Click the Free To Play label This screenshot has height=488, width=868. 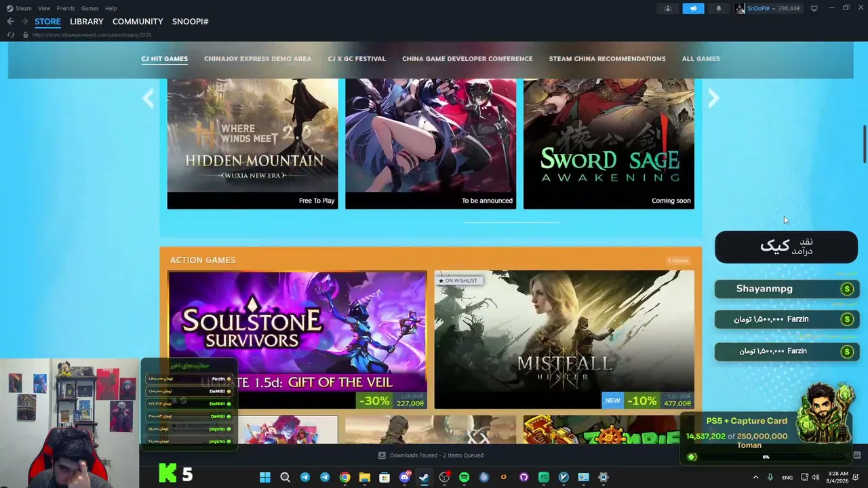317,201
